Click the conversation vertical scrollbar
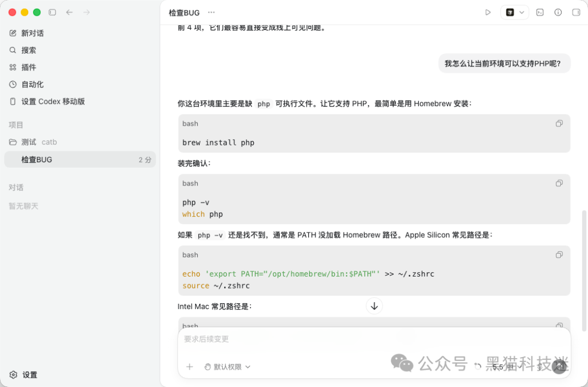Screen dimensions: 588x387 coord(584,271)
